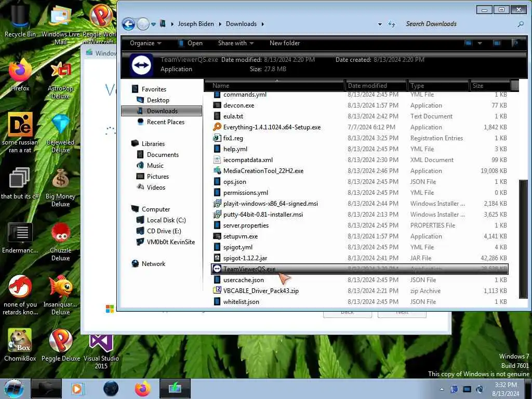Click the Explorer Forward arrow button
The height and width of the screenshot is (399, 532).
click(x=143, y=24)
